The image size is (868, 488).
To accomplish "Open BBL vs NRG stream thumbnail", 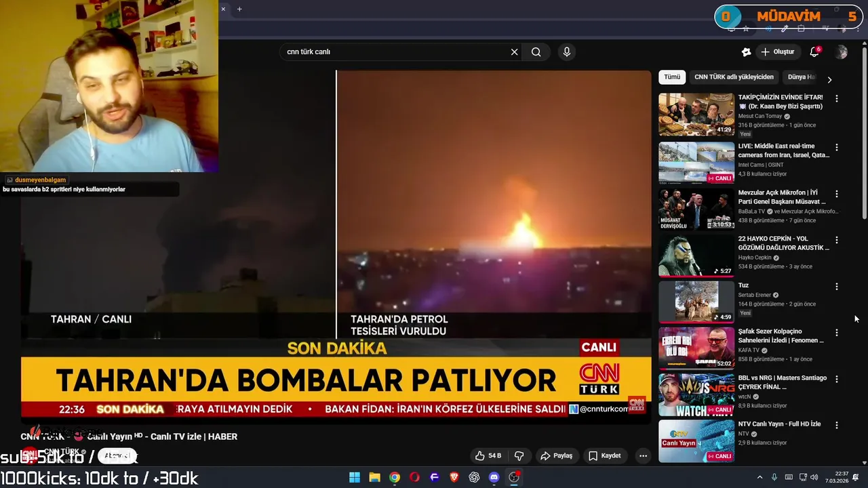I will pos(696,394).
